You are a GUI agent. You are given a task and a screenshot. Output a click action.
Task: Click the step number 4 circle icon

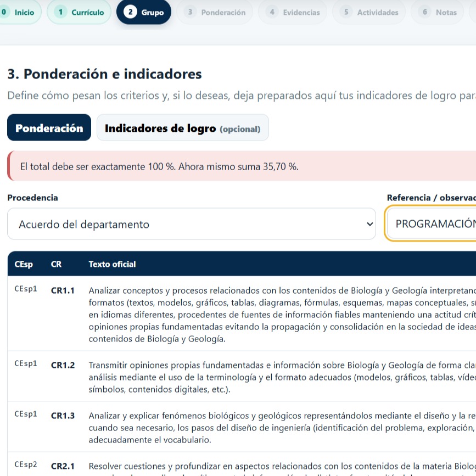click(x=272, y=12)
